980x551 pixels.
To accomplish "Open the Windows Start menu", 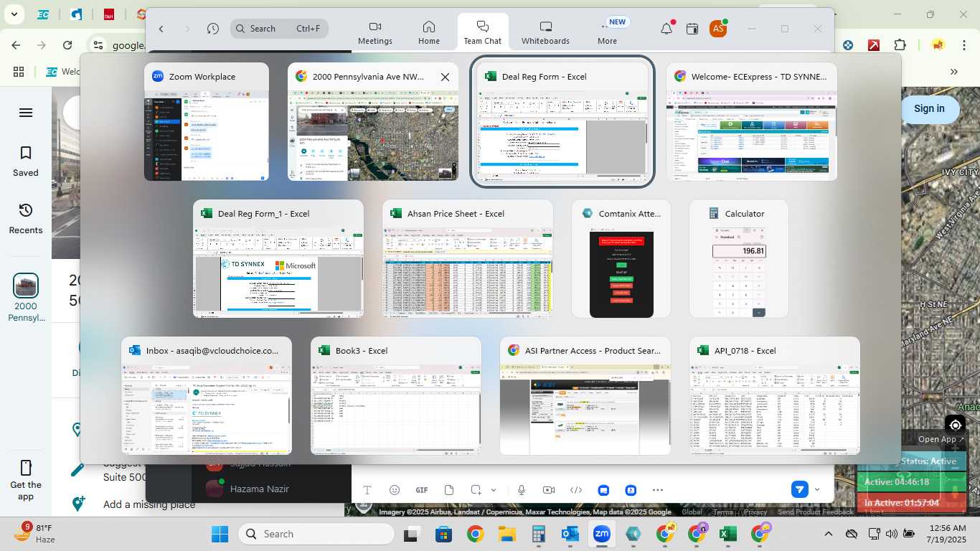I will (220, 534).
